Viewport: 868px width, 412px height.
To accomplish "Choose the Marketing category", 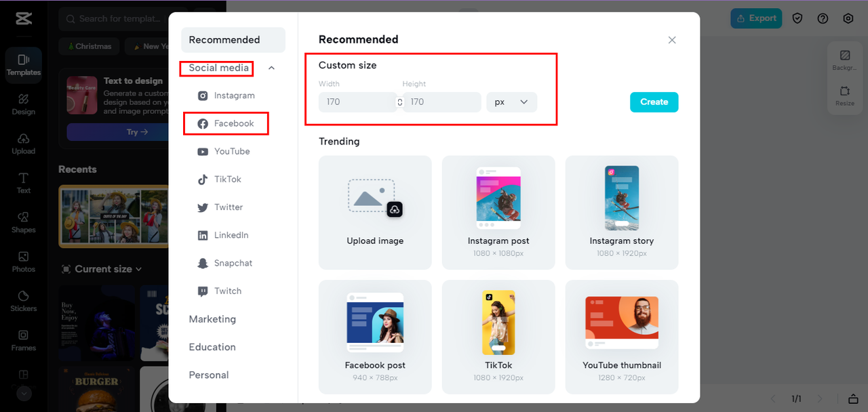I will pyautogui.click(x=212, y=319).
